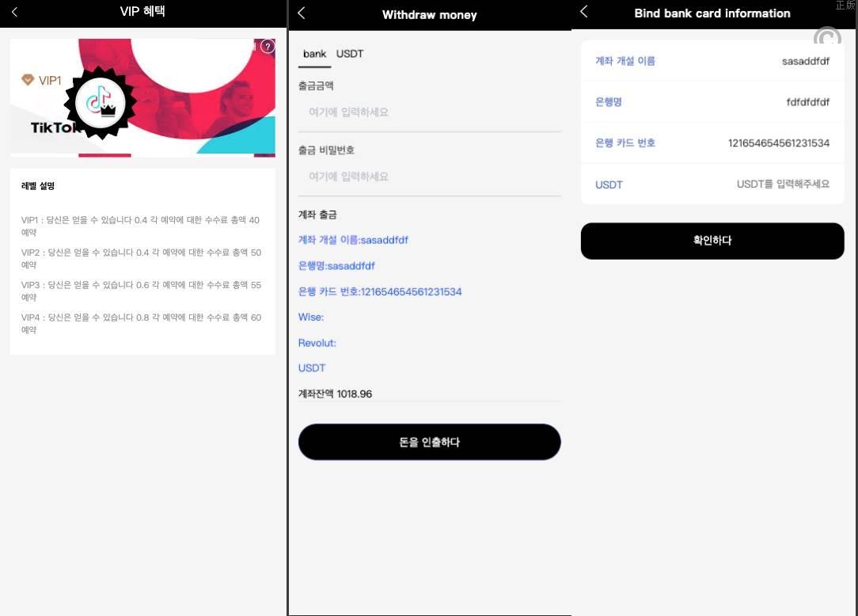Focus the 출금 비밀번호 password field
Screen dimensions: 858x616
click(x=430, y=177)
